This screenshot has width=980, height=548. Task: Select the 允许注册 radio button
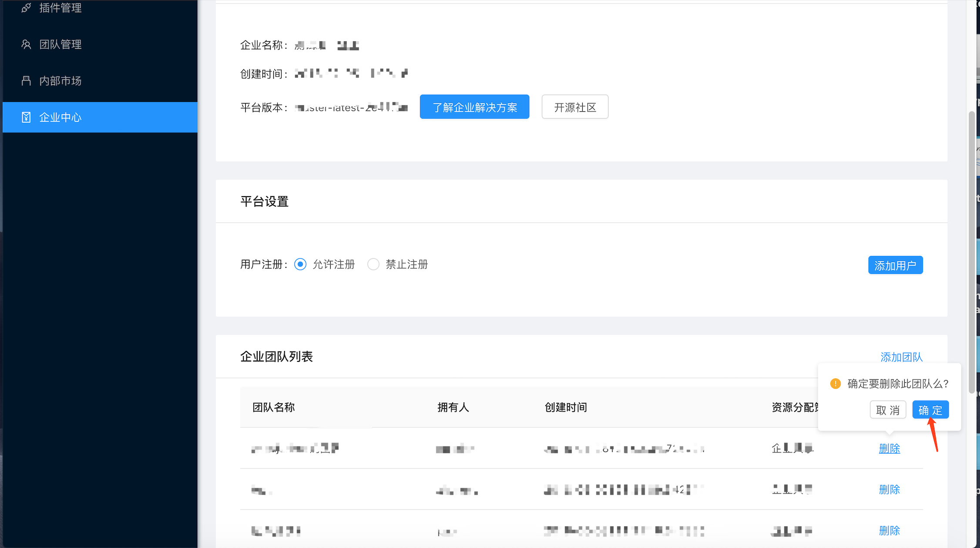click(x=300, y=264)
